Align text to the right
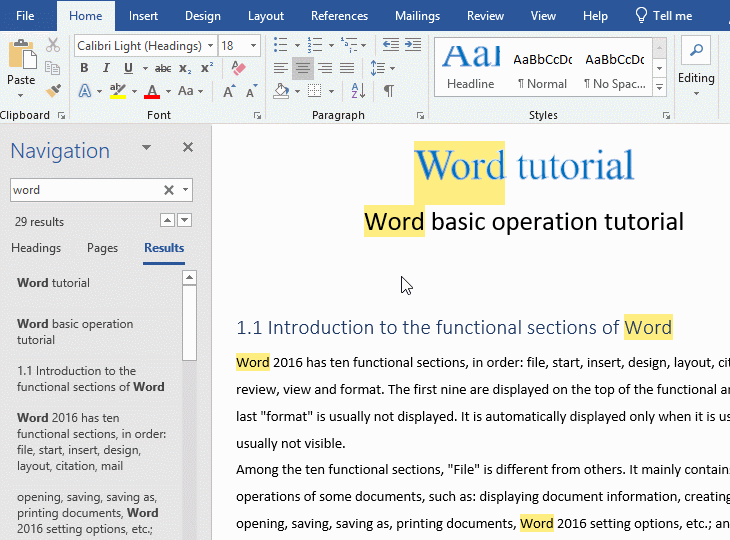The height and width of the screenshot is (540, 730). [x=324, y=68]
